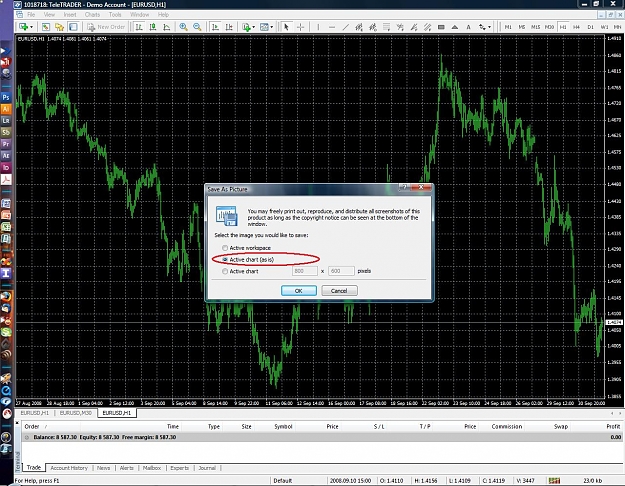
Task: Select the Active chart pixels radio option
Action: click(x=225, y=272)
